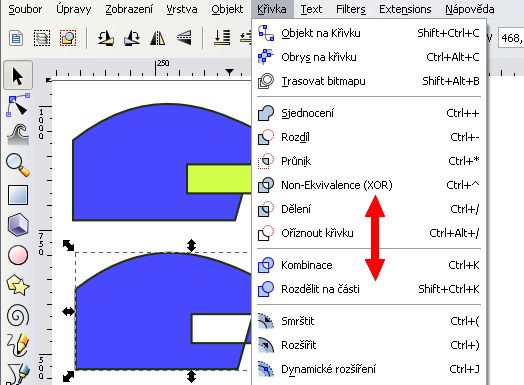Select the star polygon tool
This screenshot has width=524, height=385.
[18, 285]
